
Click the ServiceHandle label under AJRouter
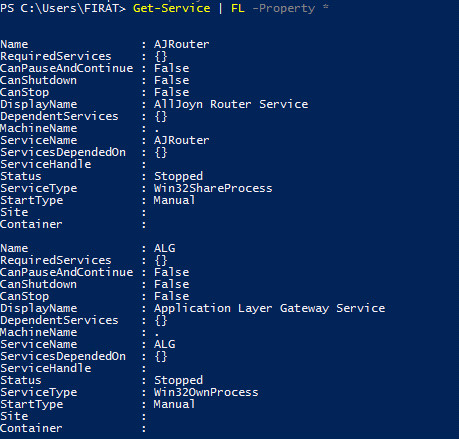[46, 164]
